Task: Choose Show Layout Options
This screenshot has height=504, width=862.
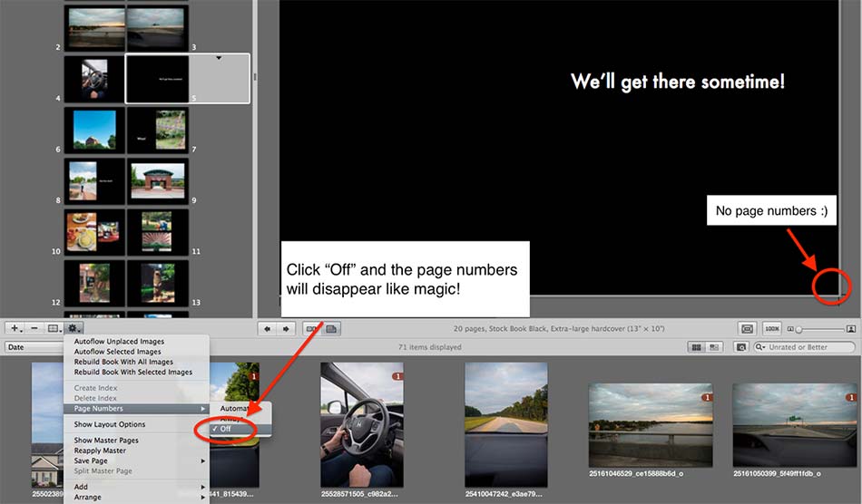Action: tap(110, 424)
